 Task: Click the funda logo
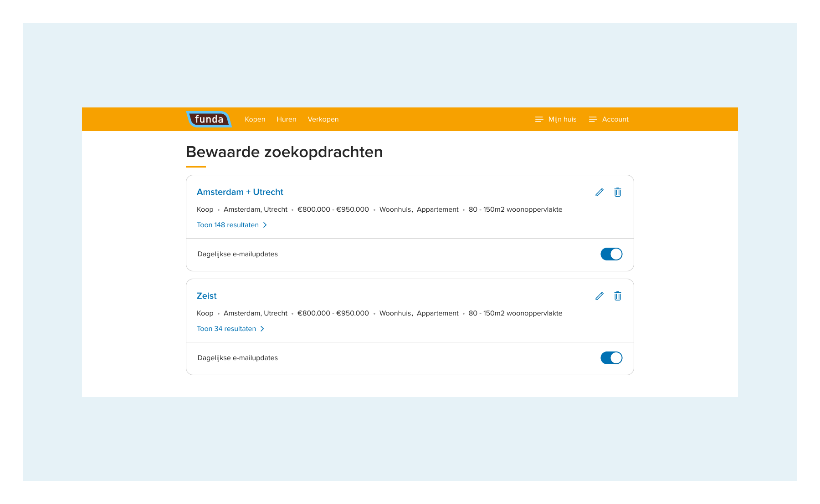point(209,119)
